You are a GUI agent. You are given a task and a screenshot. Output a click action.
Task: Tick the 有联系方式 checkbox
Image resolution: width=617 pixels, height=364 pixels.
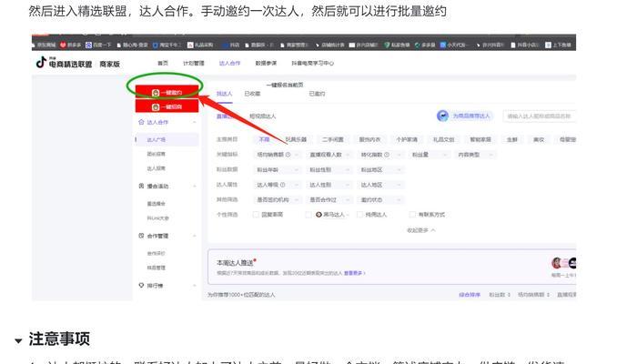[x=412, y=215]
